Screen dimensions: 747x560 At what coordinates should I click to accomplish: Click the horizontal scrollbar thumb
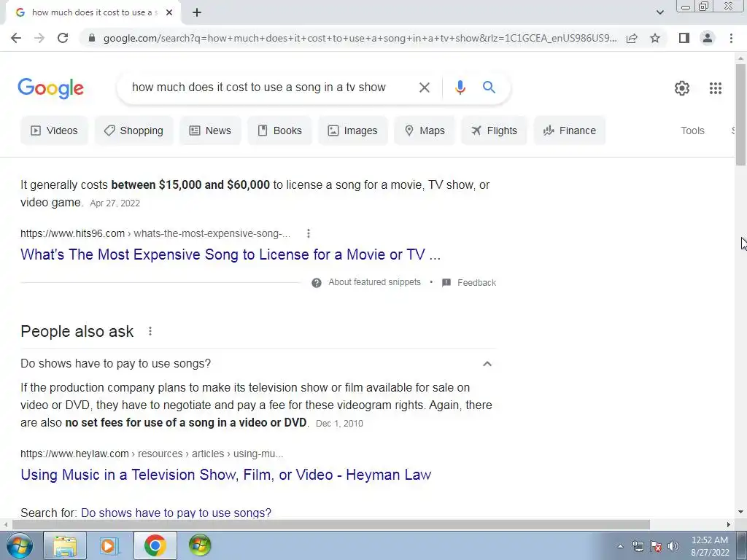point(330,524)
